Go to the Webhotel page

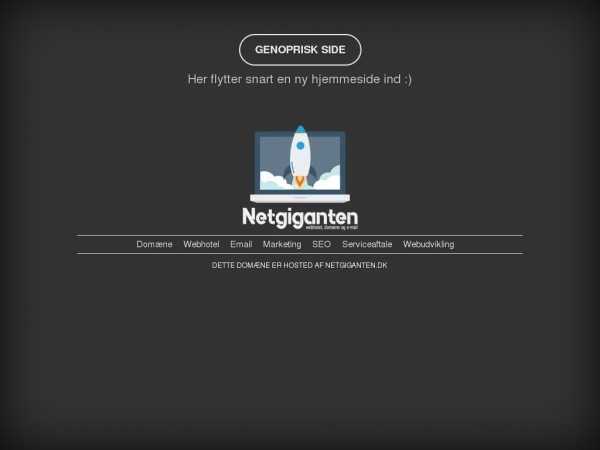(x=201, y=244)
